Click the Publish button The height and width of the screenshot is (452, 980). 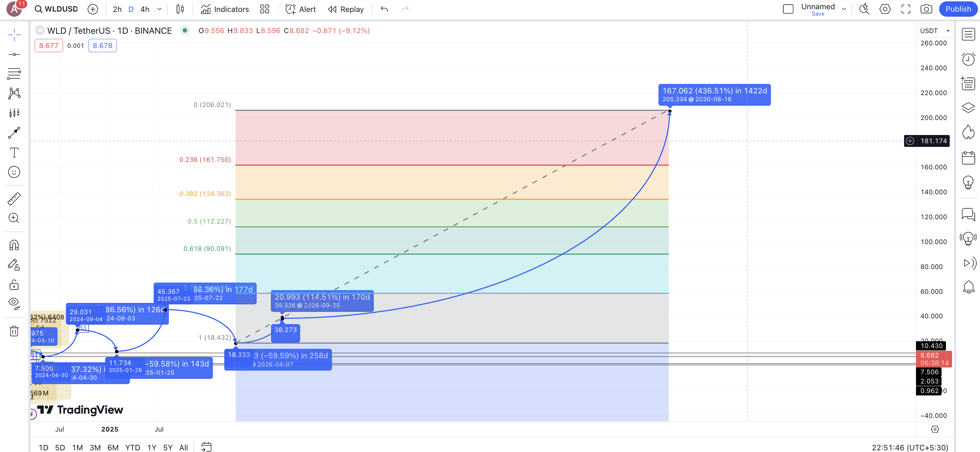coord(958,9)
